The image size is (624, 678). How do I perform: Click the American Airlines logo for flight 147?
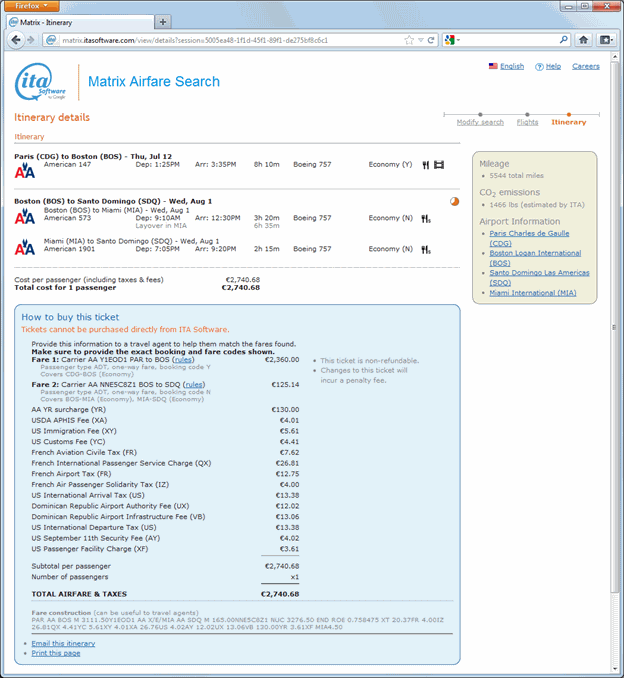click(x=25, y=171)
